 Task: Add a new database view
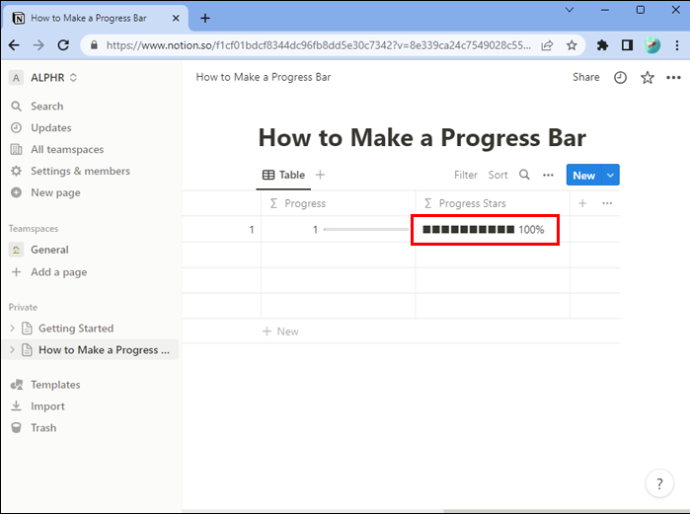point(320,175)
